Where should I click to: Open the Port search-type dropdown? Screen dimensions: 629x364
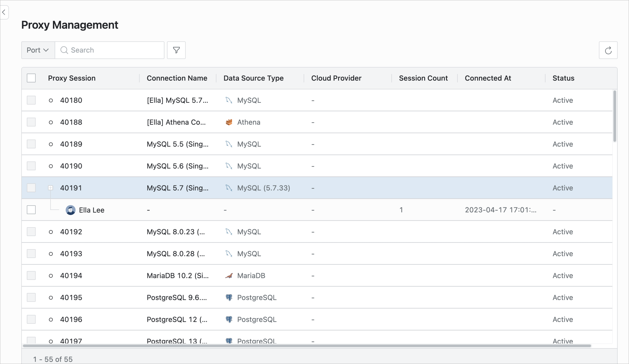[x=38, y=50]
